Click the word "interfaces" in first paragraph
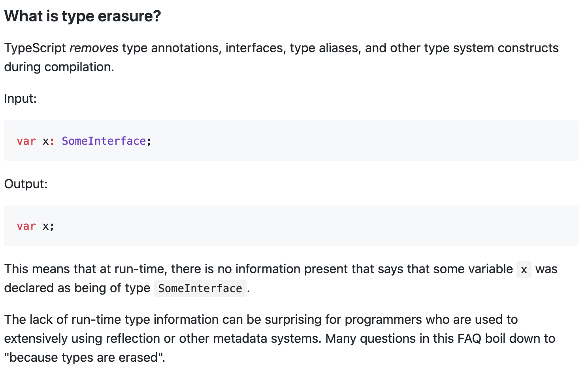This screenshot has height=374, width=588. (x=254, y=48)
